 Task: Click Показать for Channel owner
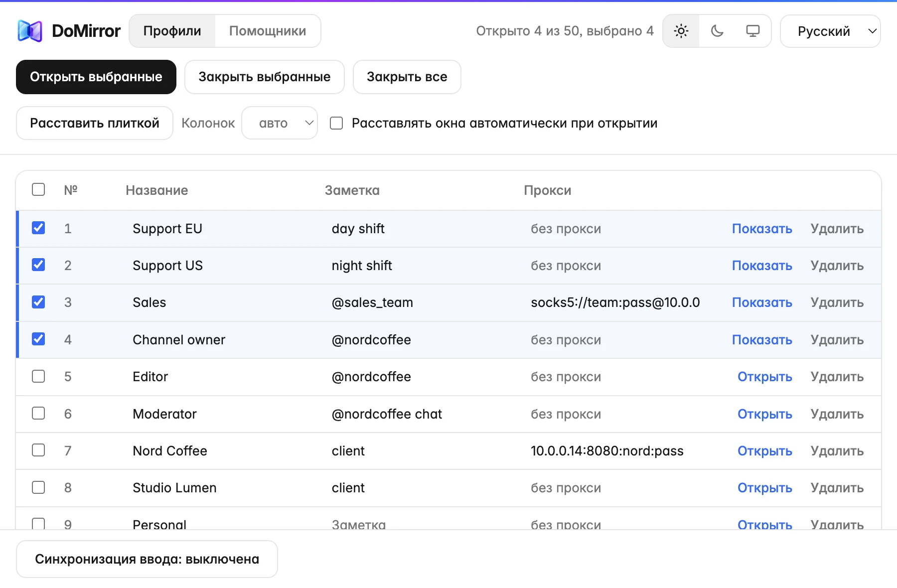coord(762,340)
